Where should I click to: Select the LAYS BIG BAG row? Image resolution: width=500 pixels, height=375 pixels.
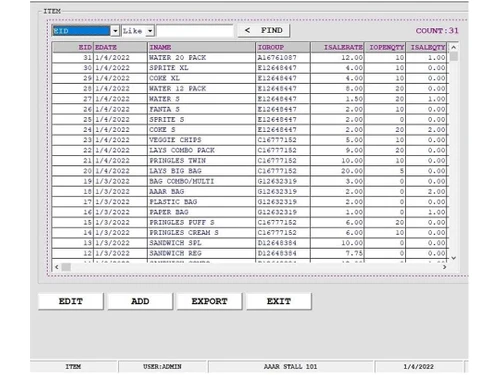click(x=249, y=171)
